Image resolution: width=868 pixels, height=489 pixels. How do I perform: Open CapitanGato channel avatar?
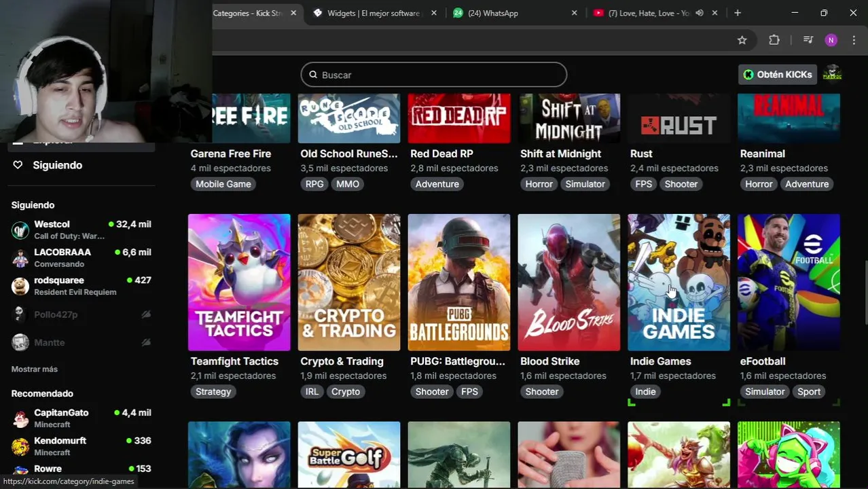(20, 418)
